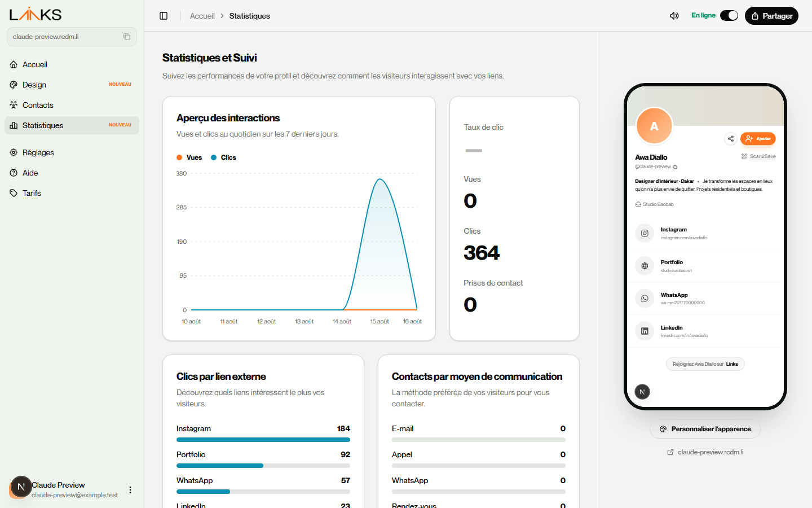Go to Accueil in the breadcrumb
The width and height of the screenshot is (812, 508).
coord(202,16)
